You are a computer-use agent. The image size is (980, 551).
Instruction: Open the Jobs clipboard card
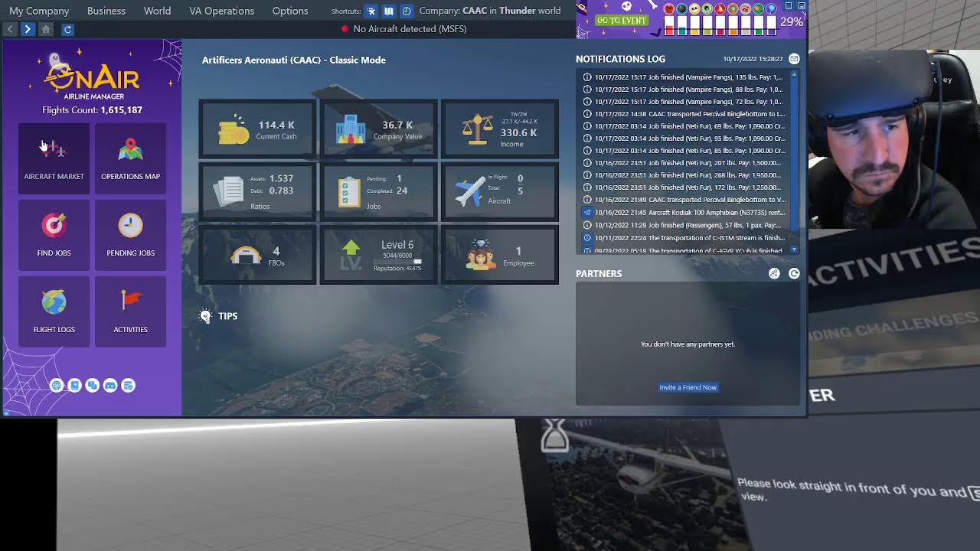tap(378, 192)
